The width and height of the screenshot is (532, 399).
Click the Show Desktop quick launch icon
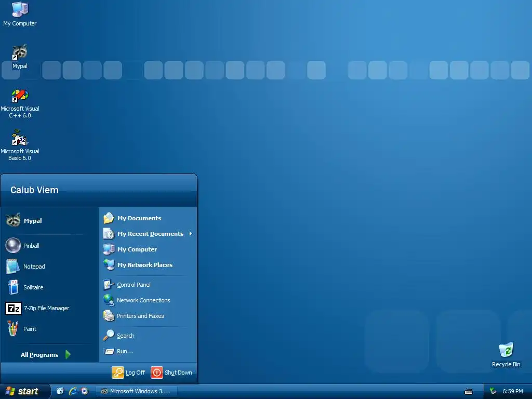point(60,391)
